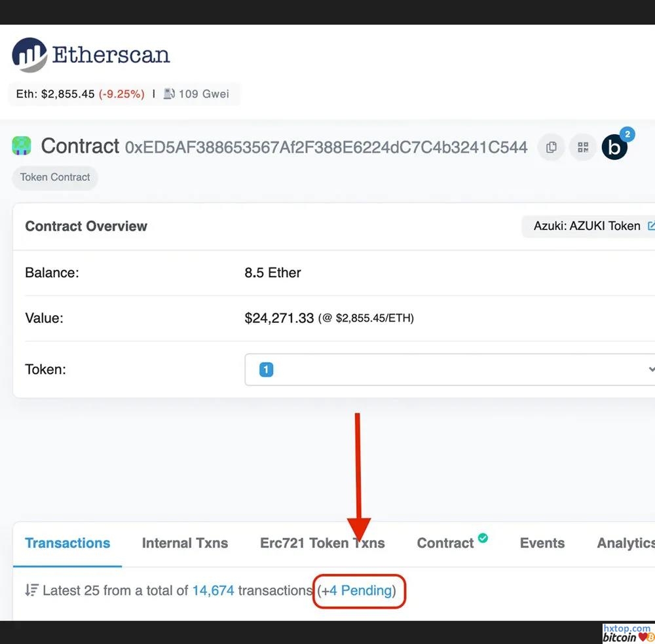
Task: Switch to the Transactions tab
Action: [x=67, y=543]
